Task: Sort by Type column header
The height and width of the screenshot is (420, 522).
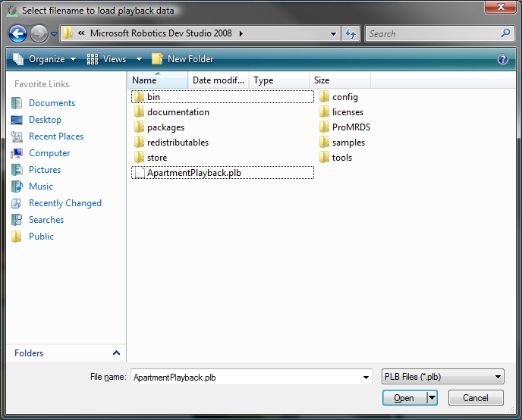Action: [279, 80]
